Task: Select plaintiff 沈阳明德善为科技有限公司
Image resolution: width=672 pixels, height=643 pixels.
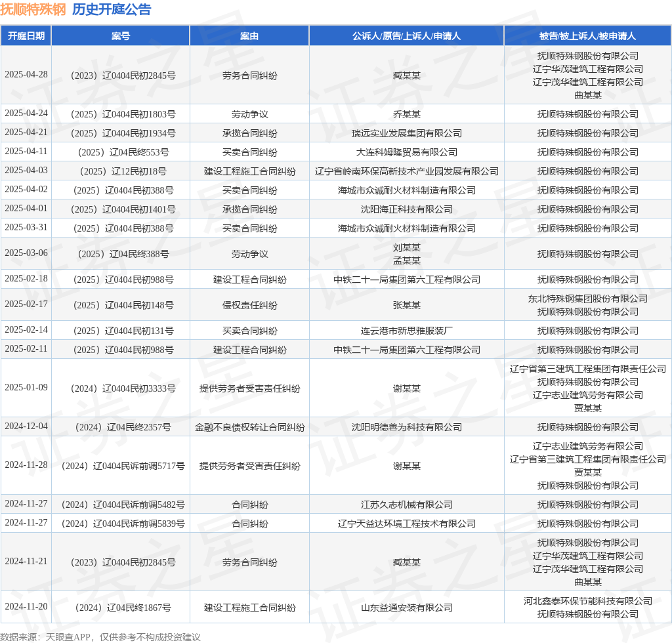Action: [x=407, y=427]
